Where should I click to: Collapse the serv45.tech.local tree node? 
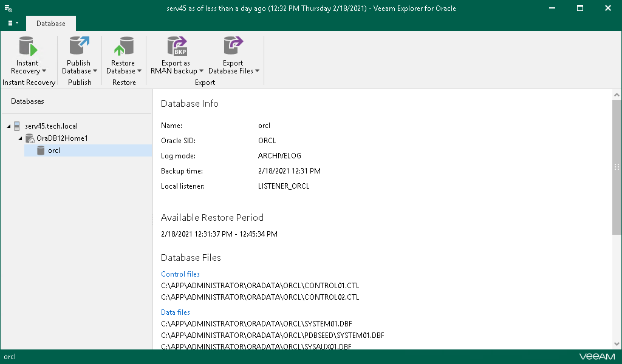[9, 126]
